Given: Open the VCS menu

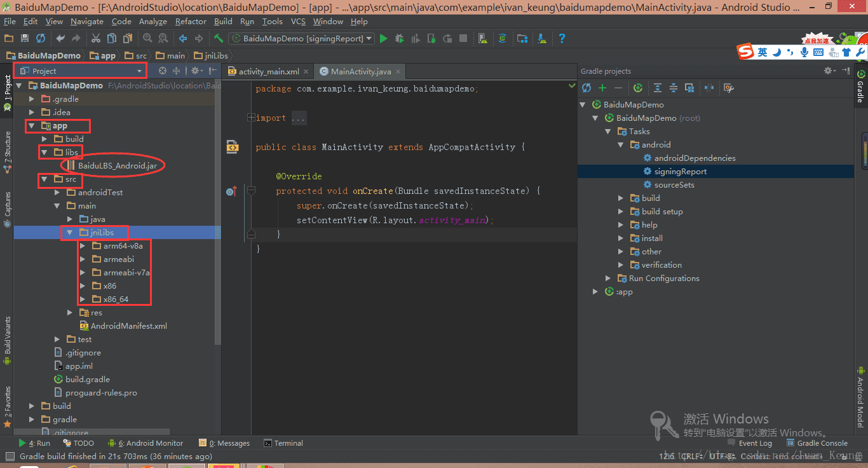Looking at the screenshot, I should (298, 22).
